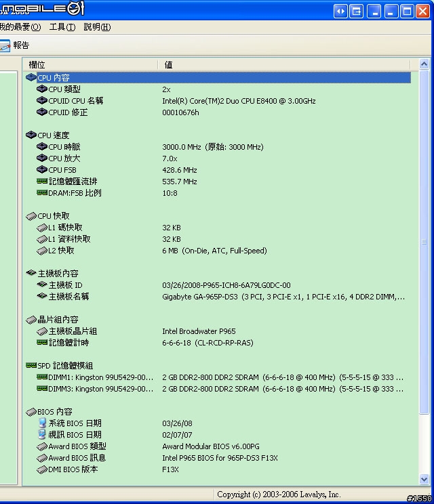The width and height of the screenshot is (434, 504).
Task: Click the vertical scrollbar thumb
Action: click(x=424, y=242)
